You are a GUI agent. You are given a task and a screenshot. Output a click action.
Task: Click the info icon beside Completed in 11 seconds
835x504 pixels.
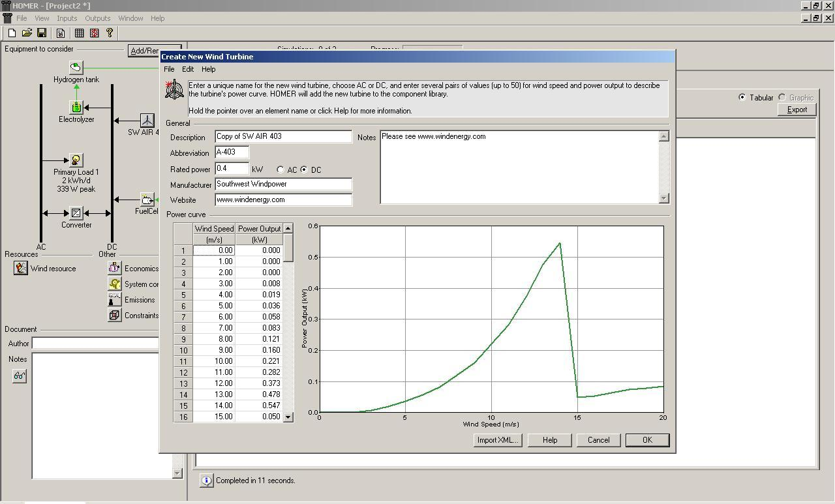point(206,481)
